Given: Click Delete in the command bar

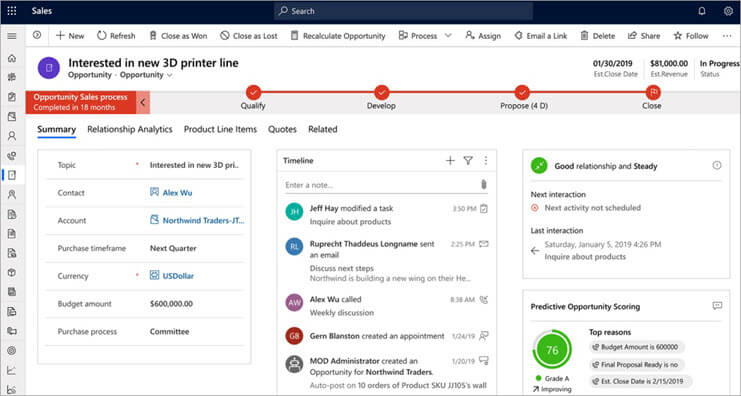Looking at the screenshot, I should tap(598, 36).
